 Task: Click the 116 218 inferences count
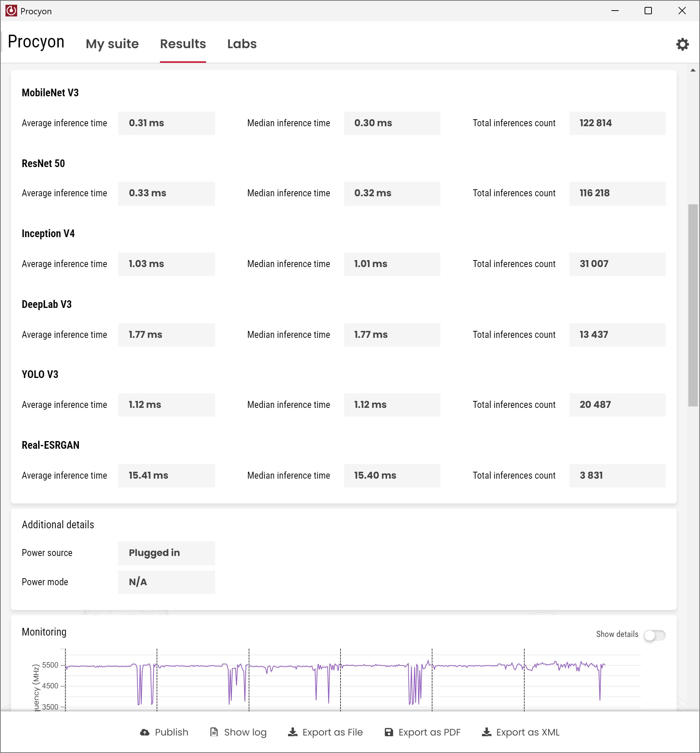click(617, 193)
